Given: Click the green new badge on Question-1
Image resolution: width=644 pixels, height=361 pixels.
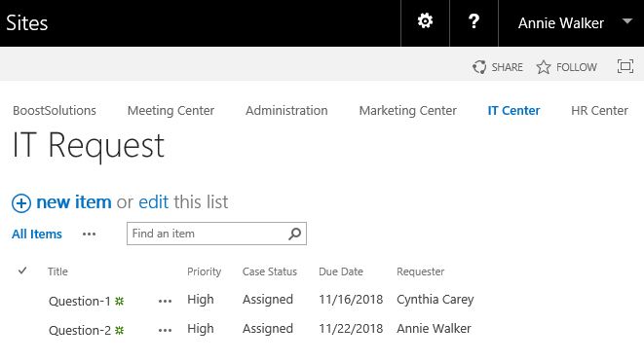Looking at the screenshot, I should (119, 301).
